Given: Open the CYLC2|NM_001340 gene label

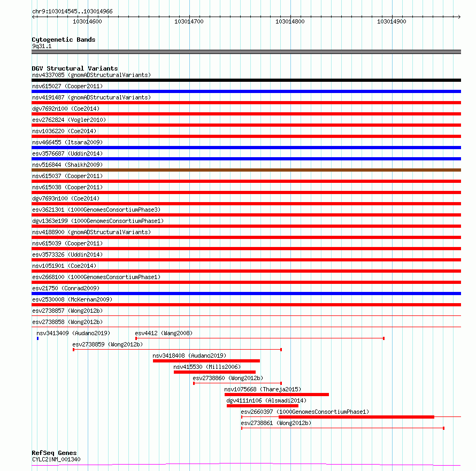Looking at the screenshot, I should [56, 459].
